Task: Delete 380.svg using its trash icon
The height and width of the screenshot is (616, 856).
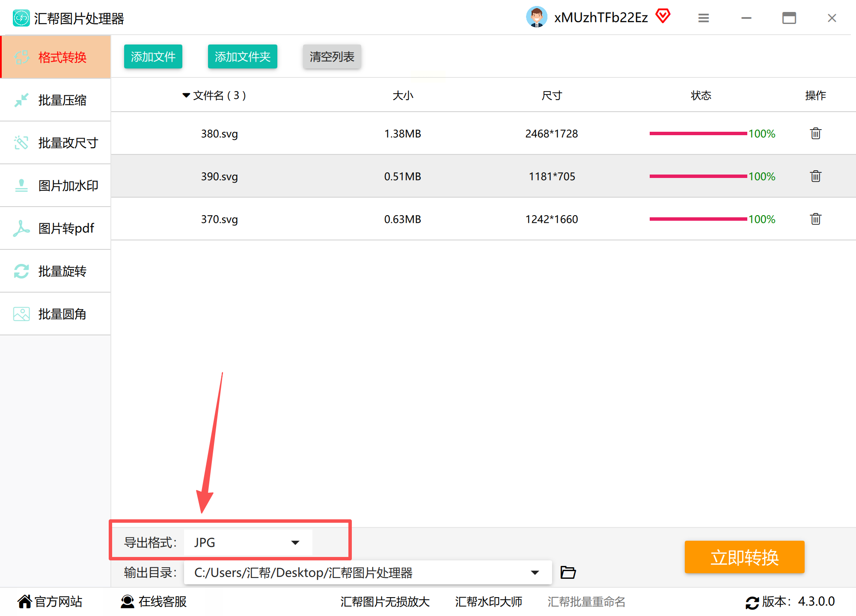Action: tap(815, 133)
